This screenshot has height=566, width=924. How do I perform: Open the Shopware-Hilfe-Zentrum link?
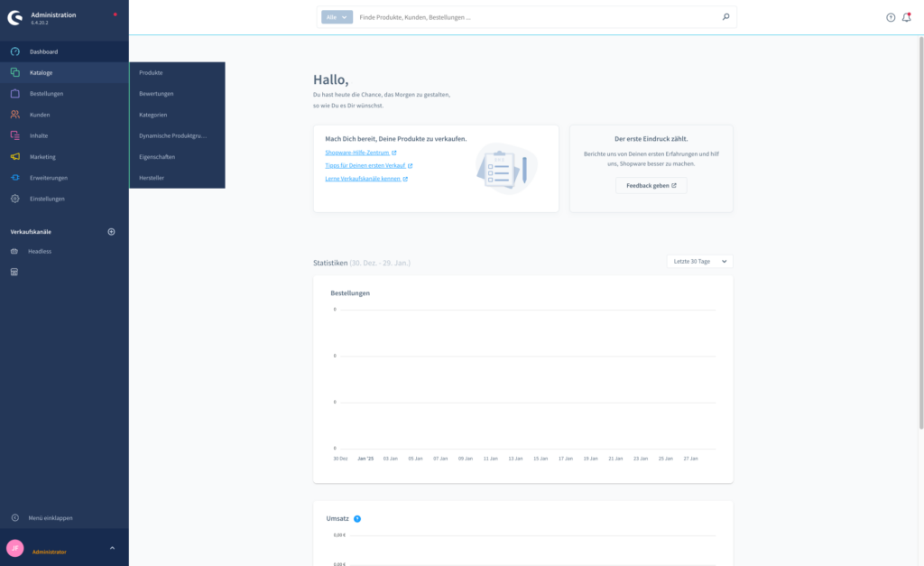(x=357, y=153)
